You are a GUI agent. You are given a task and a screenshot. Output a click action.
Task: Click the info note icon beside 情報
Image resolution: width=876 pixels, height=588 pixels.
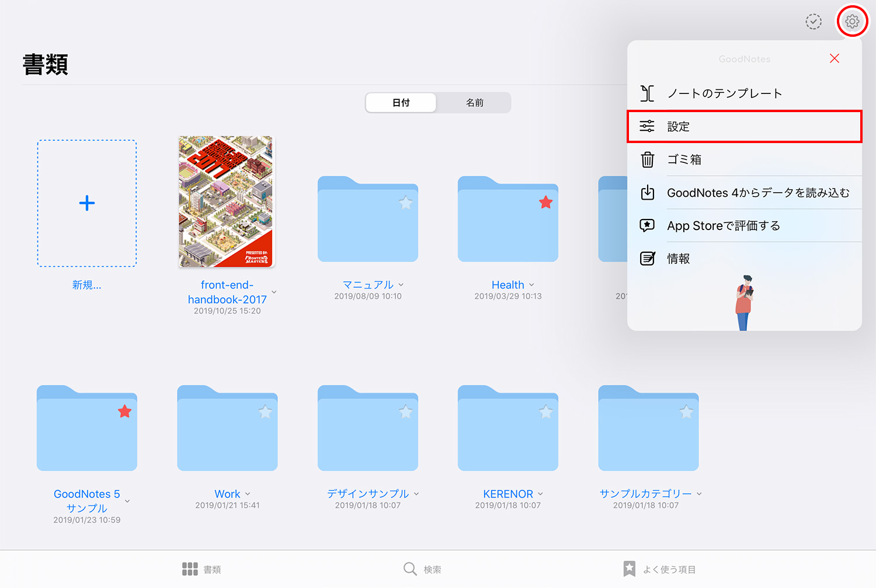pyautogui.click(x=647, y=258)
